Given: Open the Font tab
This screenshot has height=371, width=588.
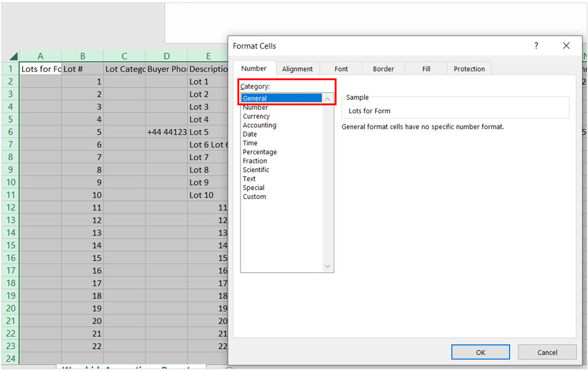Looking at the screenshot, I should click(341, 69).
